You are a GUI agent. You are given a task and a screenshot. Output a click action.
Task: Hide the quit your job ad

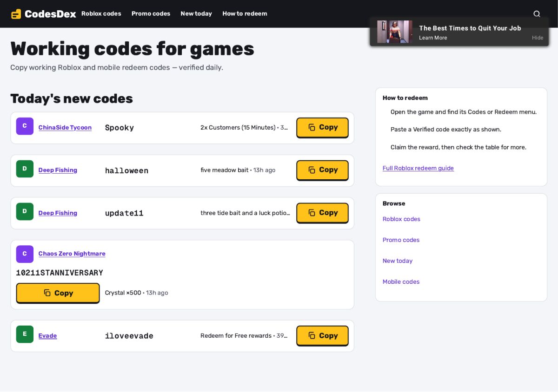[538, 38]
